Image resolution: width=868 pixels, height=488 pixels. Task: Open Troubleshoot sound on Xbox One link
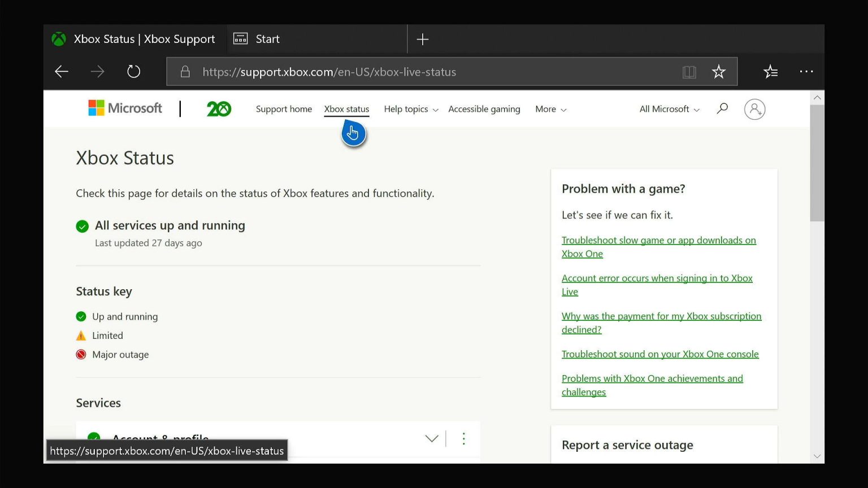(659, 354)
